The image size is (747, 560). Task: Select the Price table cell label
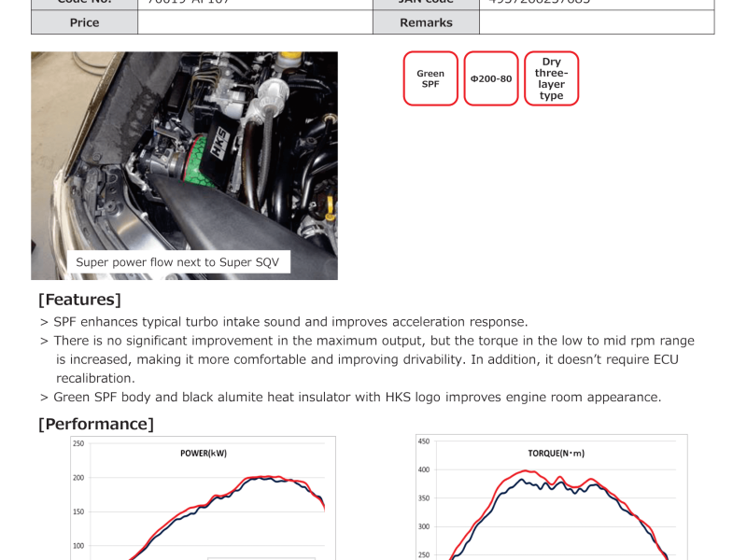[84, 22]
